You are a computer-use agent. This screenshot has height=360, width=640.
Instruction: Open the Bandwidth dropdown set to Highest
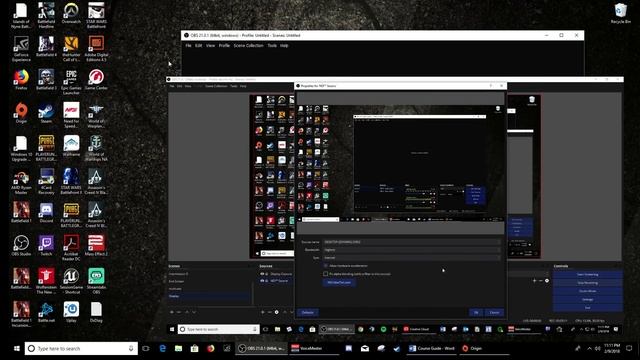(x=411, y=250)
